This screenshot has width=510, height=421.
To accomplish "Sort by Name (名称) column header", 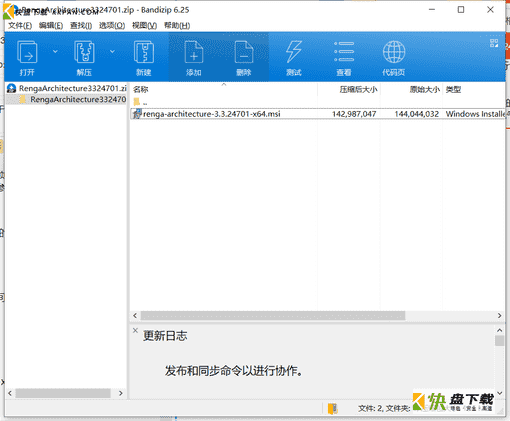I will (x=223, y=89).
